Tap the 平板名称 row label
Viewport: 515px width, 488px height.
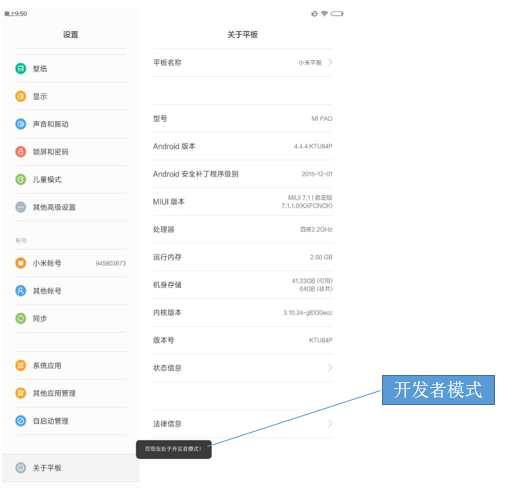pyautogui.click(x=167, y=62)
